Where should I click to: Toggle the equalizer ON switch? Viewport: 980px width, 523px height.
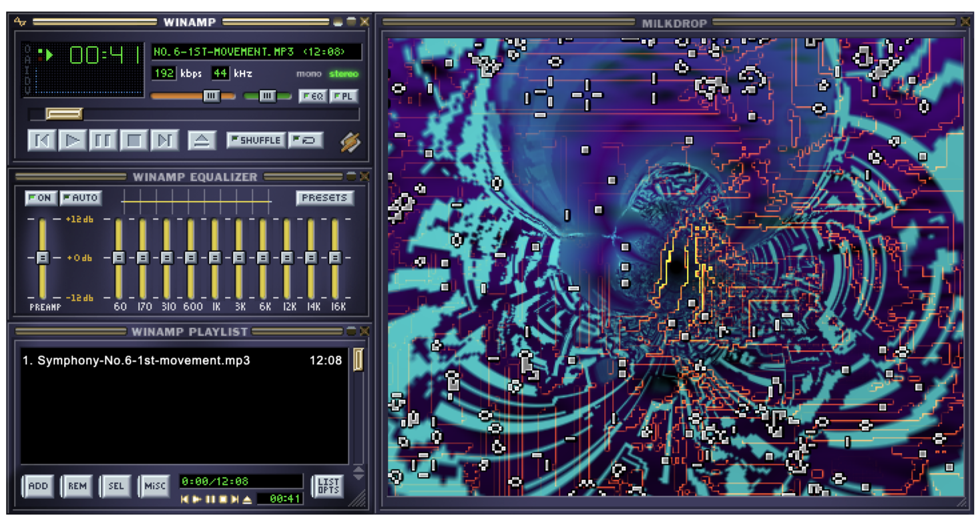tap(40, 198)
